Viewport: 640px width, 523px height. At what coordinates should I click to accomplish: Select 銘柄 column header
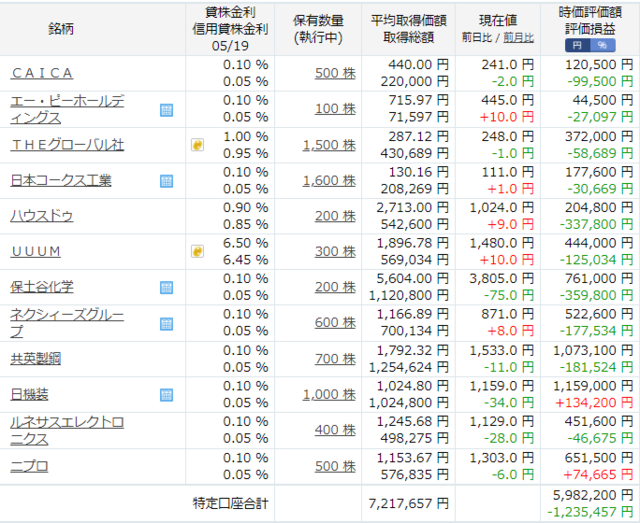(61, 29)
